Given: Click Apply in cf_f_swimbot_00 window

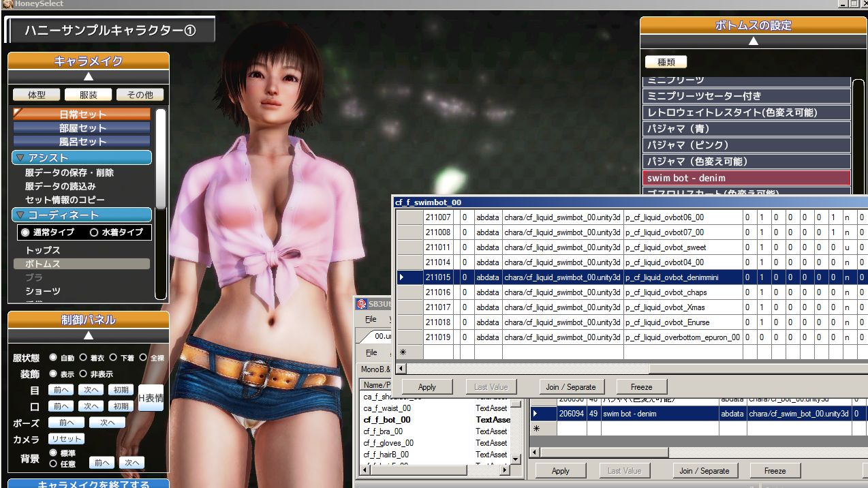Looking at the screenshot, I should [427, 386].
